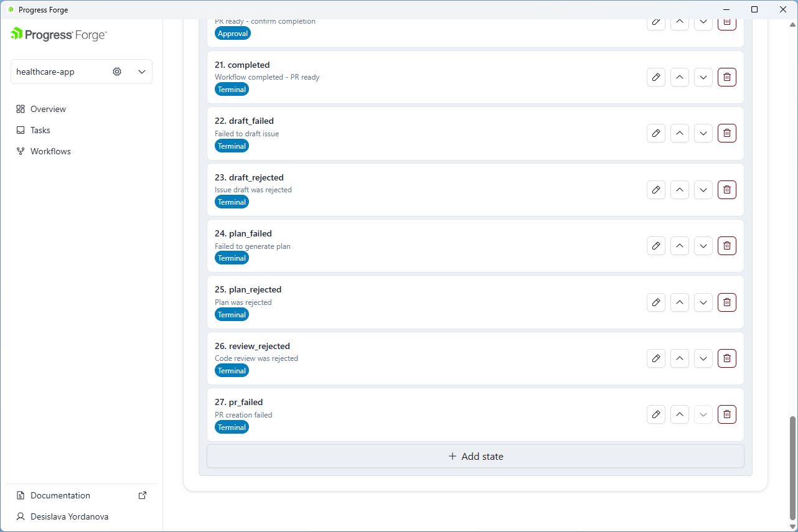
Task: Edit the pr_failed state
Action: (x=656, y=414)
